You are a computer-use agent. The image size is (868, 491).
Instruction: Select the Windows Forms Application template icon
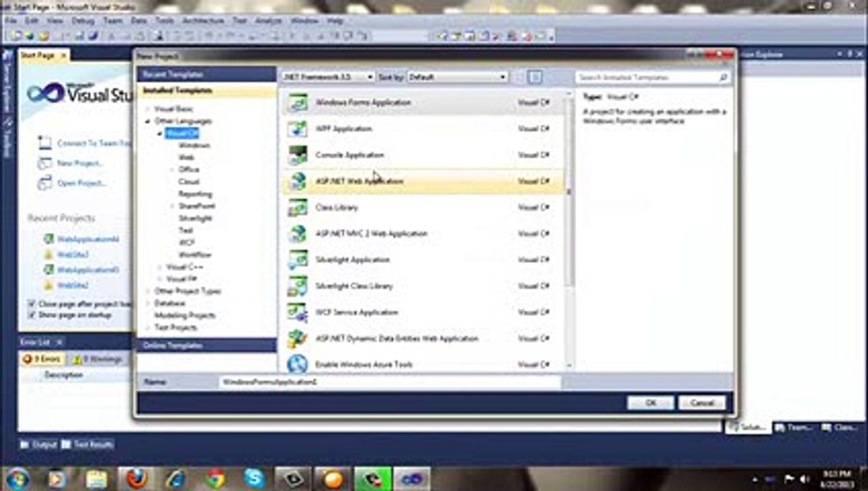(x=298, y=102)
